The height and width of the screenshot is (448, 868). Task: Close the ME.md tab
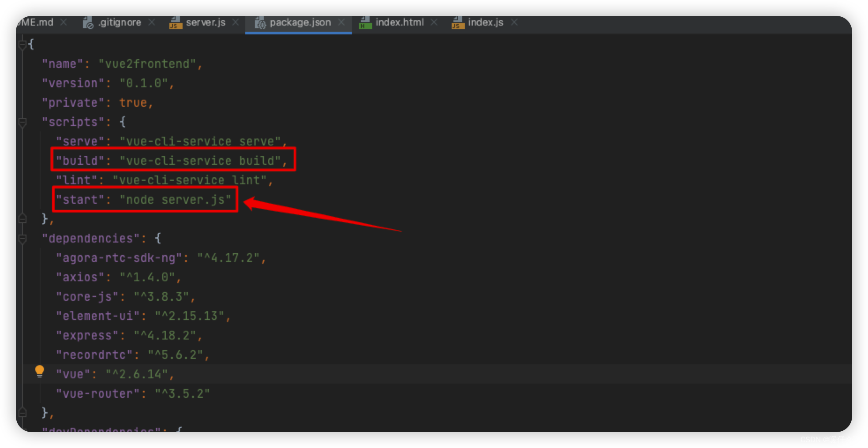64,22
